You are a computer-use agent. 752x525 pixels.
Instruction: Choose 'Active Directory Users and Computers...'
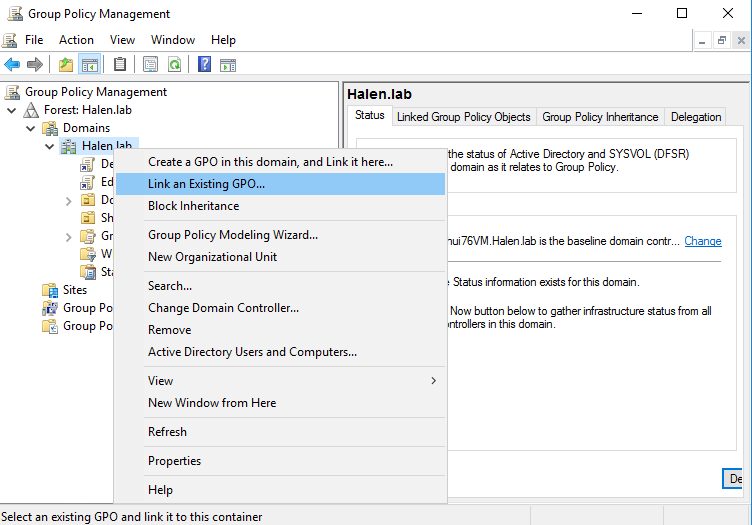281,352
